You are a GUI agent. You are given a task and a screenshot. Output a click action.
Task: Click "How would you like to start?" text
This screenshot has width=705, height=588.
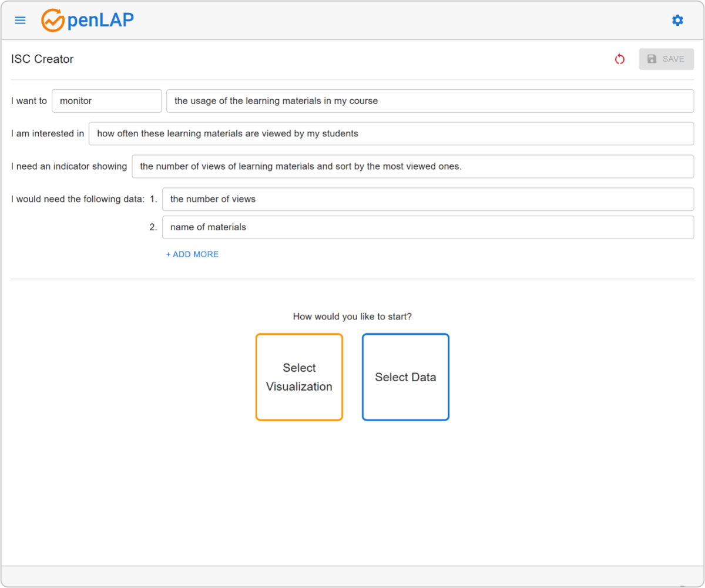click(352, 317)
